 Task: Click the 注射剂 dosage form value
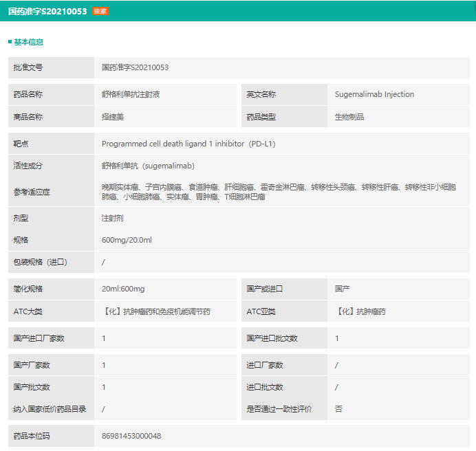pyautogui.click(x=113, y=218)
